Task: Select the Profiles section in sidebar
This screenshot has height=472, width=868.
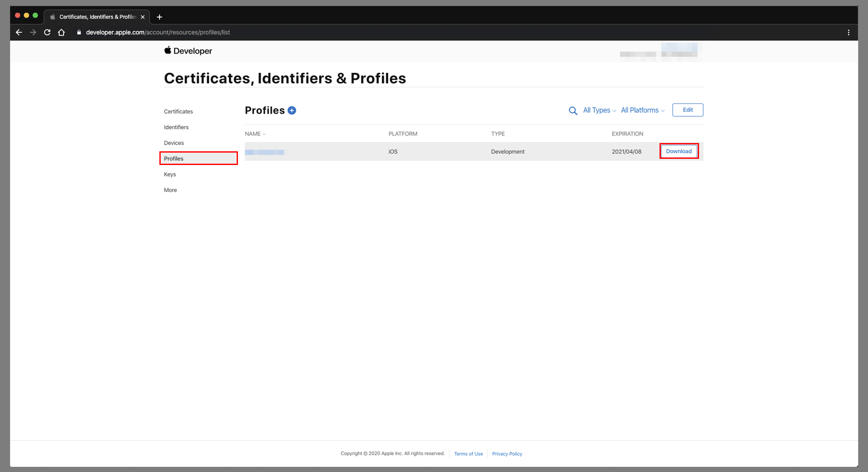Action: (173, 158)
